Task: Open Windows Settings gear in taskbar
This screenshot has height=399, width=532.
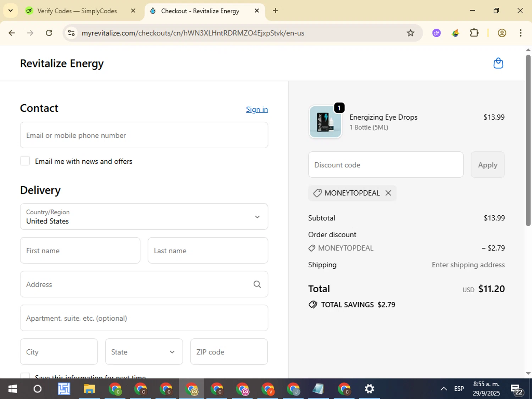Action: 369,389
